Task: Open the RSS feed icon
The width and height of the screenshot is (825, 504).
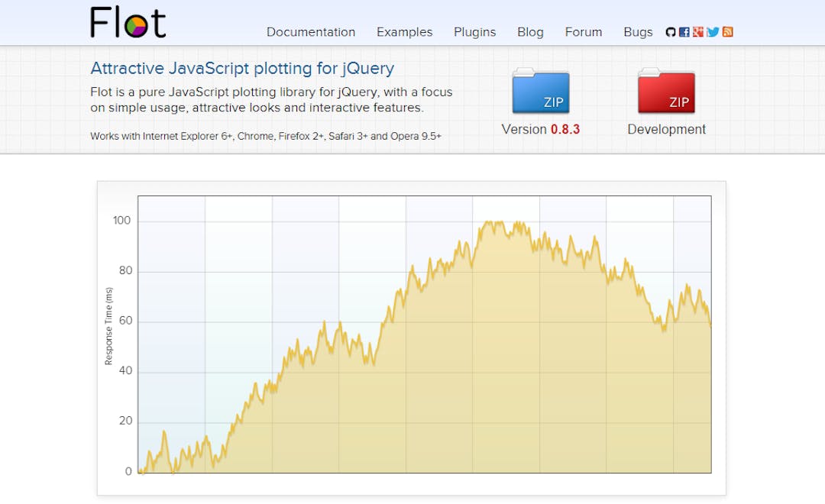Action: pos(726,31)
